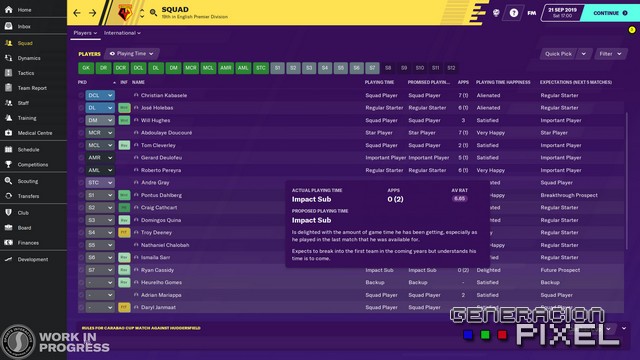Open Medical Centre from sidebar
Image resolution: width=640 pixels, height=360 pixels.
(x=9, y=133)
